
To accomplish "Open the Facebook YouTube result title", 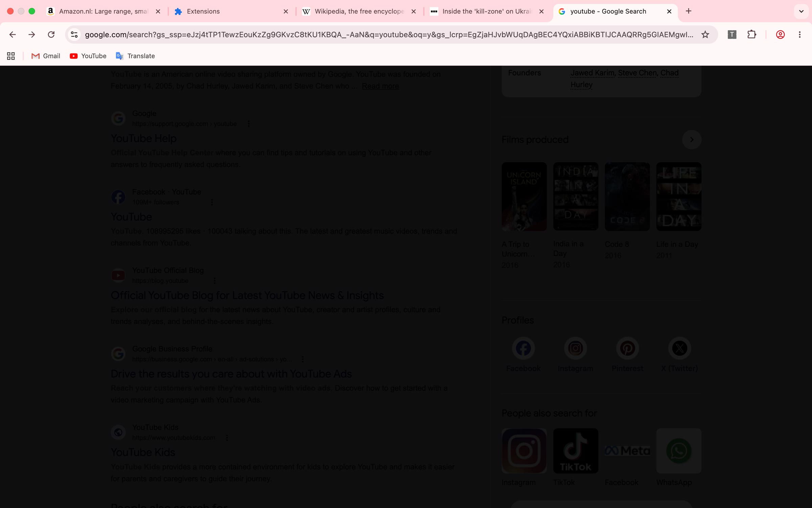I will pos(131,217).
